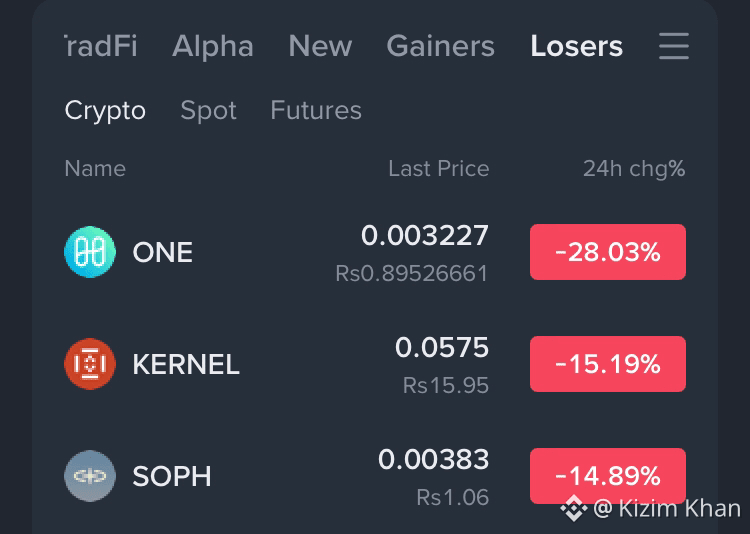
Task: Toggle the -28.03% change badge
Action: [607, 252]
